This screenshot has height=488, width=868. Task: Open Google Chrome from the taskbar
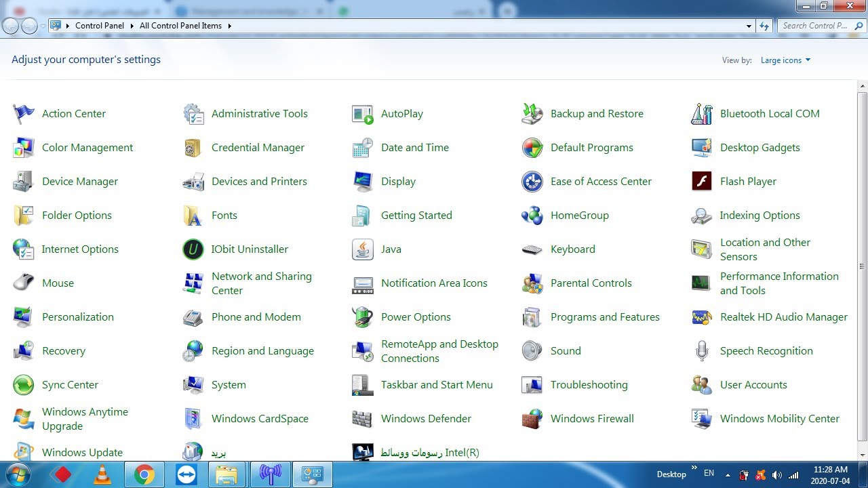pos(144,474)
